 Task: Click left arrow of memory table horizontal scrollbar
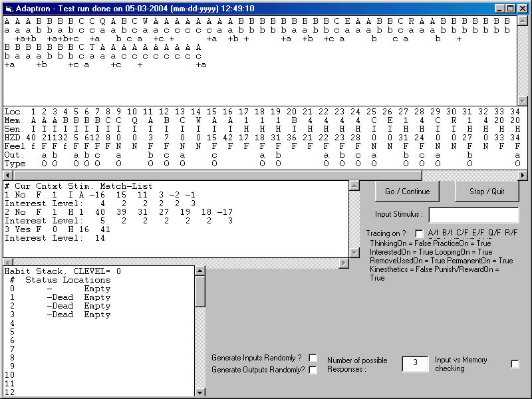[x=8, y=176]
